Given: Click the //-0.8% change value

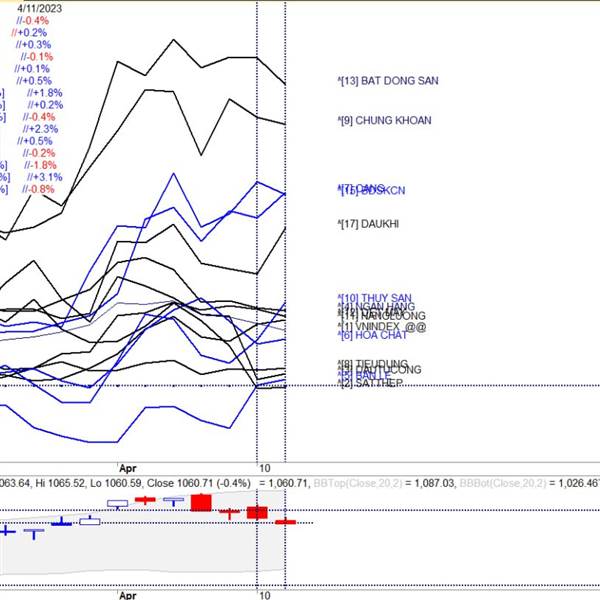Looking at the screenshot, I should click(x=38, y=189).
